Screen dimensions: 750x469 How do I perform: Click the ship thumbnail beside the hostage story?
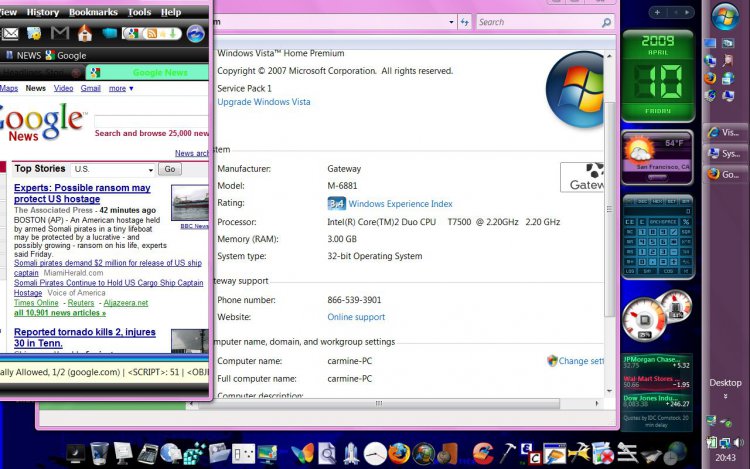190,203
